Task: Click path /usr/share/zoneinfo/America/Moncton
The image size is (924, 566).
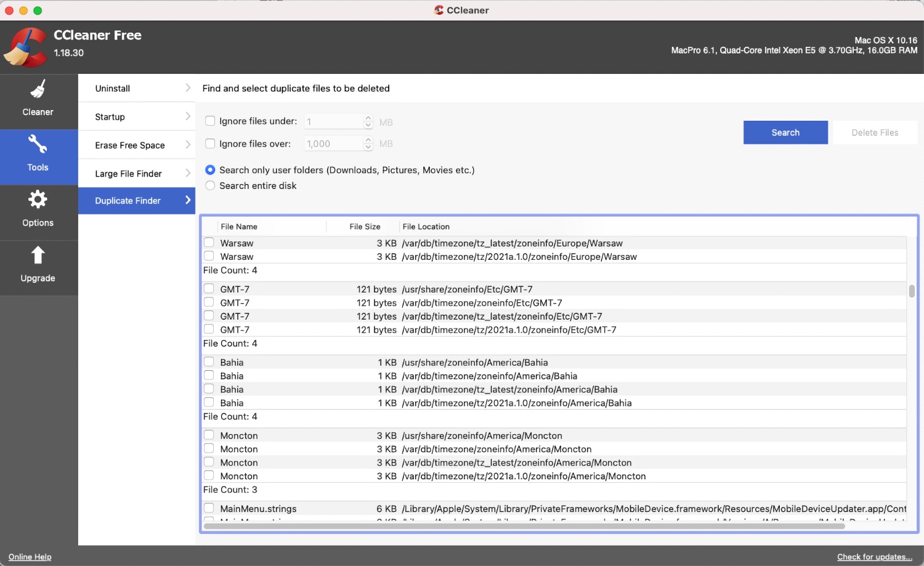Action: pos(482,436)
